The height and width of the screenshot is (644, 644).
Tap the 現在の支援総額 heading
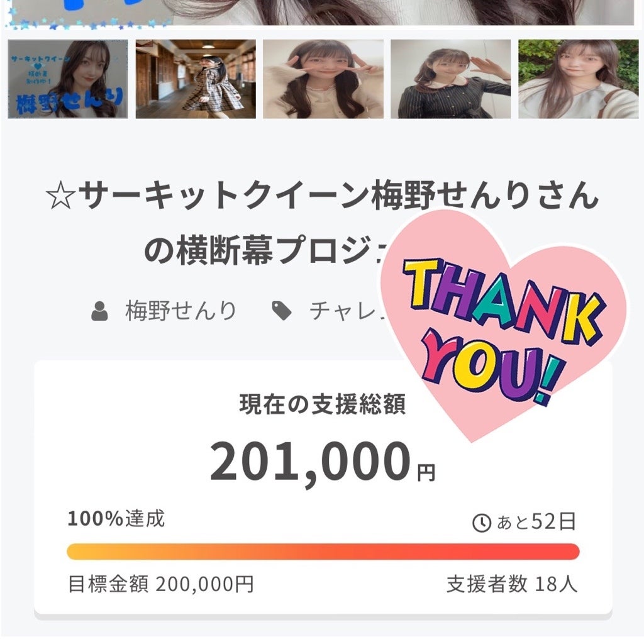pos(322,405)
